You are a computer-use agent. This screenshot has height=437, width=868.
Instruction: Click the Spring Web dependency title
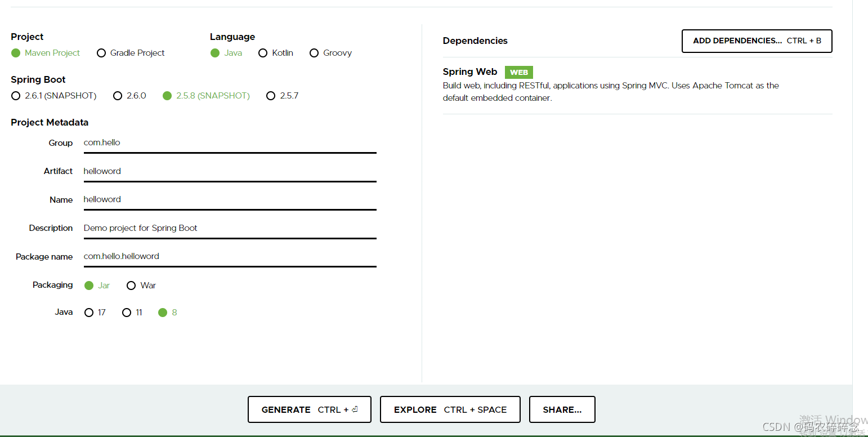[x=470, y=72]
